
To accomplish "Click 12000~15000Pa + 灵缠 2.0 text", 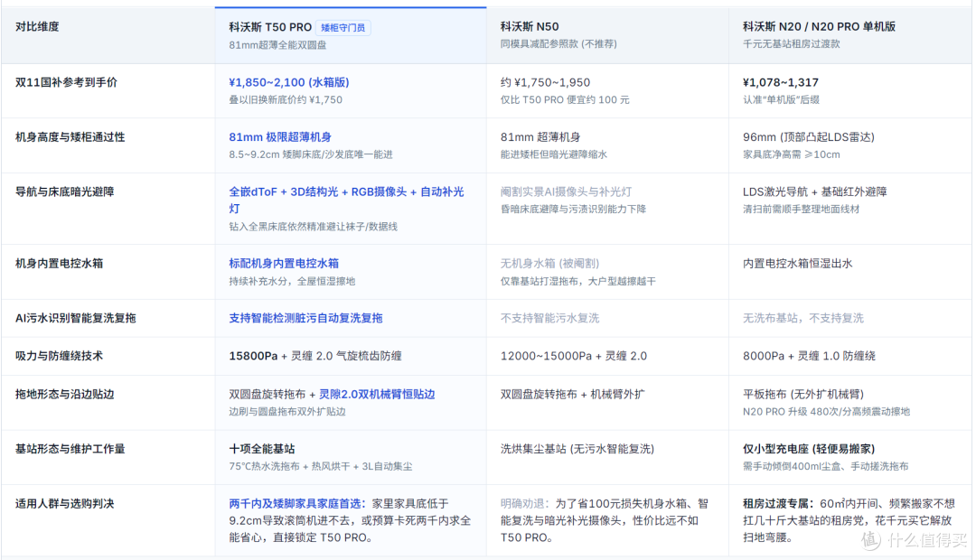I will pyautogui.click(x=574, y=356).
